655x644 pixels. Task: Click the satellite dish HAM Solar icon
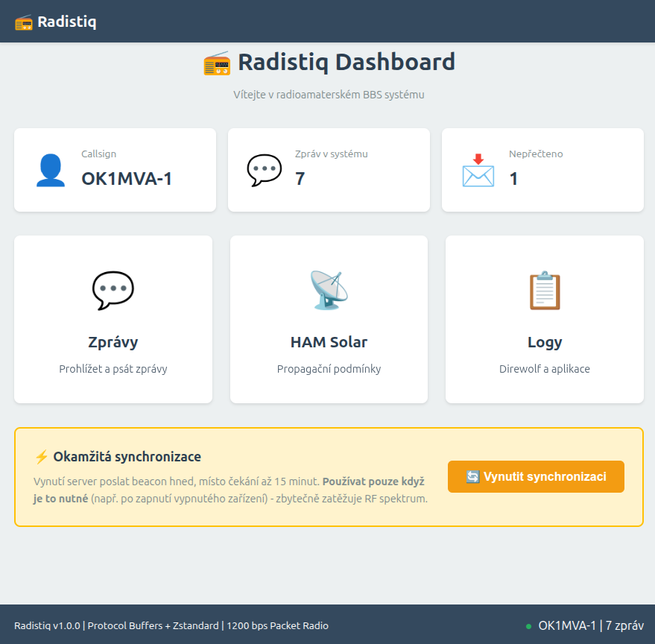tap(329, 290)
